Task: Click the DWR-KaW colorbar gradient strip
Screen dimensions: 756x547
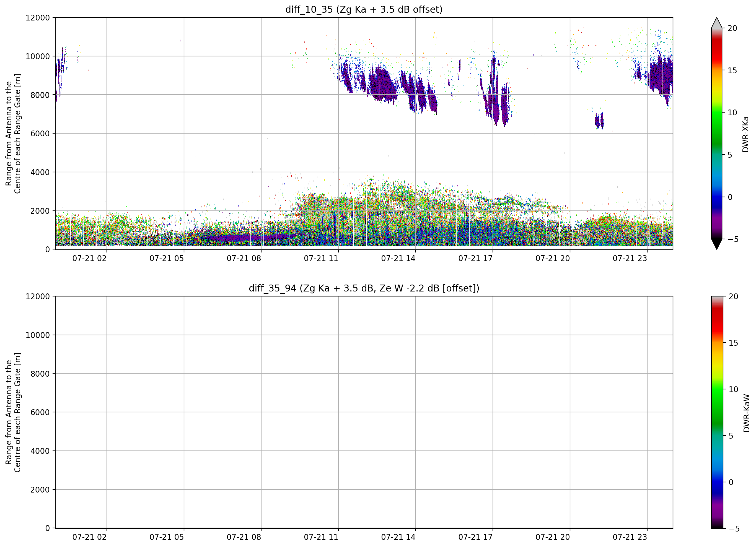Action: click(x=717, y=412)
